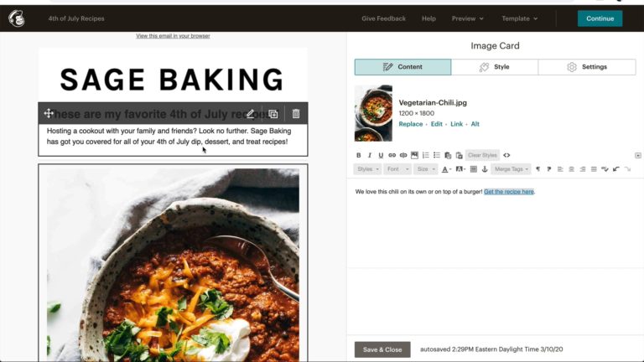Center align the text

[571, 169]
